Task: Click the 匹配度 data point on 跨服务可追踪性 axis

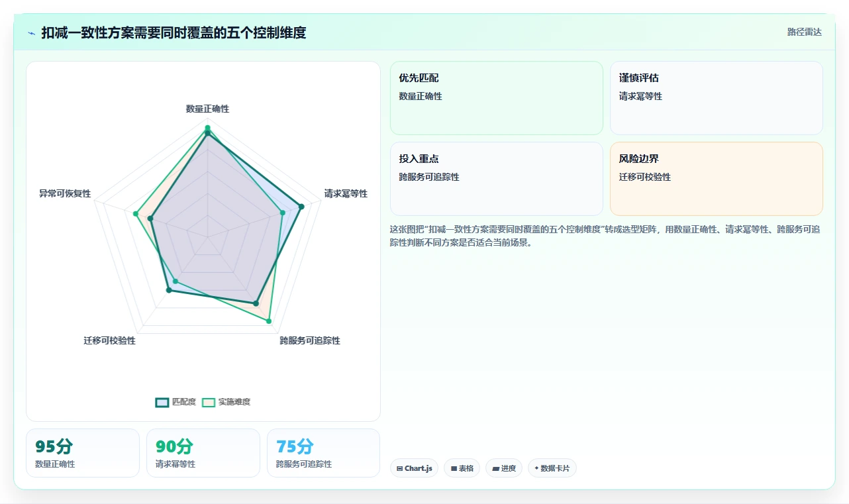Action: (x=256, y=303)
